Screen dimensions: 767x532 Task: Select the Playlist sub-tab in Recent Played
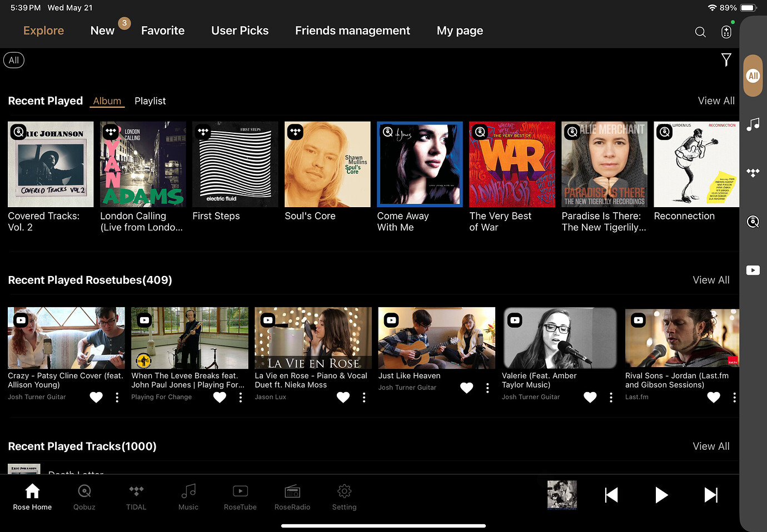tap(150, 101)
